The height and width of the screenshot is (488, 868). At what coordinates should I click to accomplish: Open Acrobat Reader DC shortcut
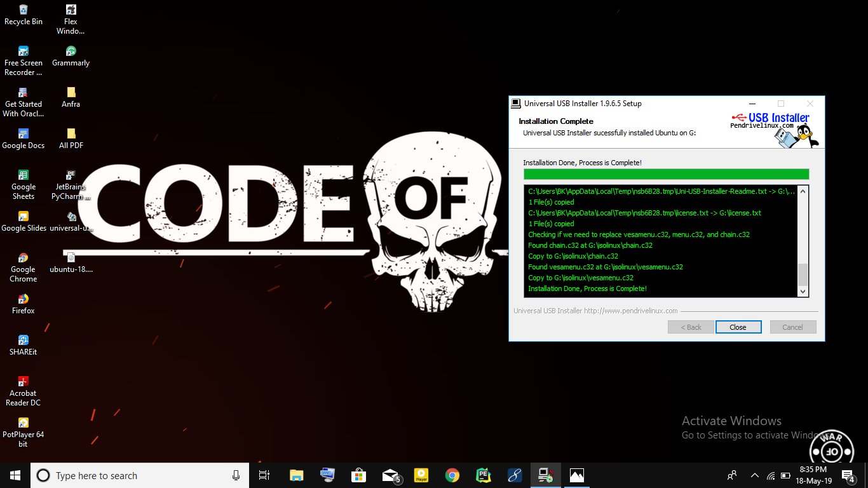[24, 391]
